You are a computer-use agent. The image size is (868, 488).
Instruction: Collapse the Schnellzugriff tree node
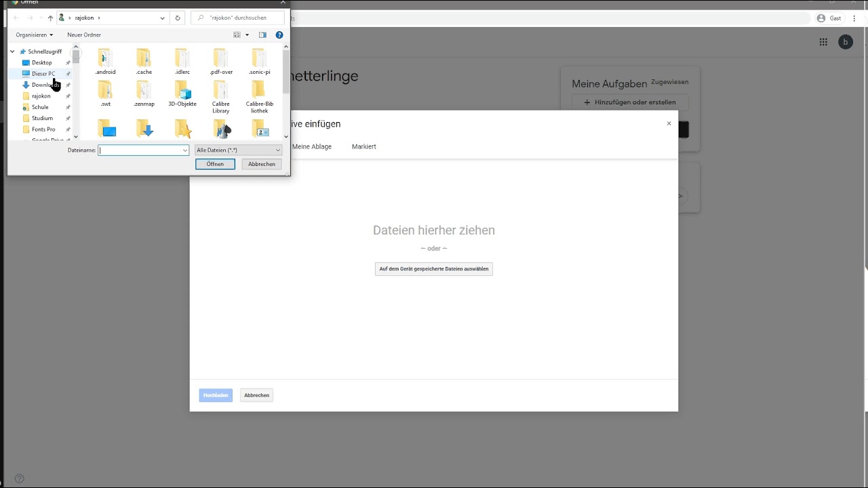(12, 52)
